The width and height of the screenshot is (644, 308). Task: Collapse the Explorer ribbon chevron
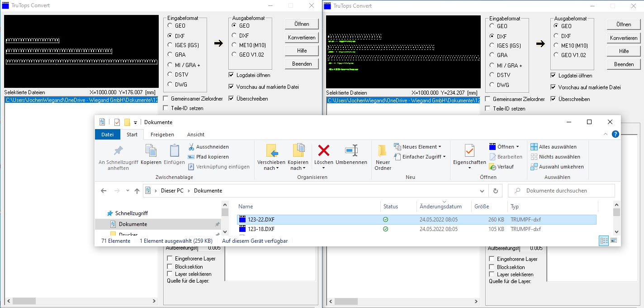(x=606, y=135)
